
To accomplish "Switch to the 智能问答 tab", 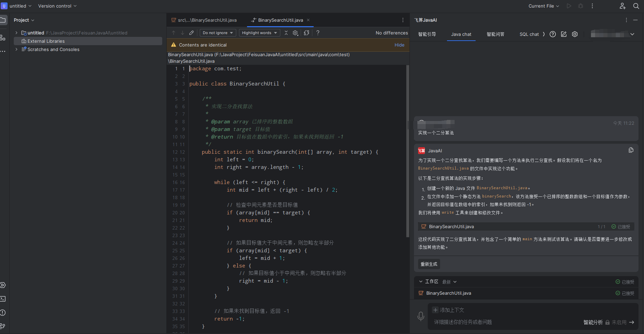I will pyautogui.click(x=496, y=34).
